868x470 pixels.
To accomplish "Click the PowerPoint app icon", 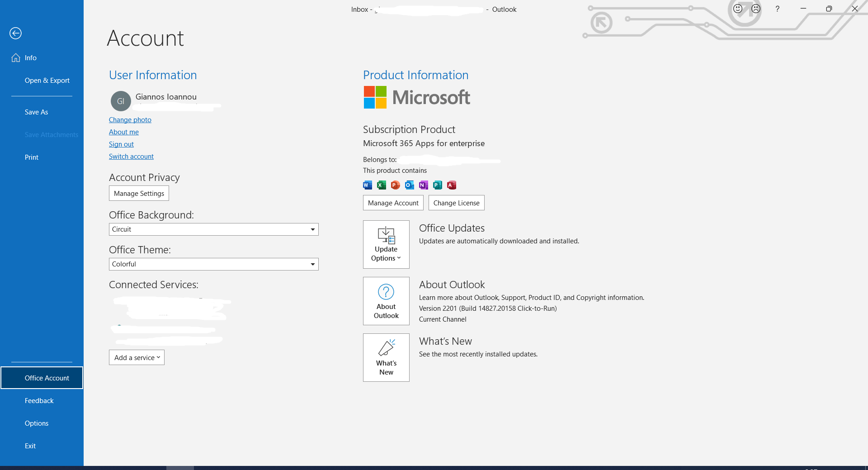I will (x=396, y=185).
